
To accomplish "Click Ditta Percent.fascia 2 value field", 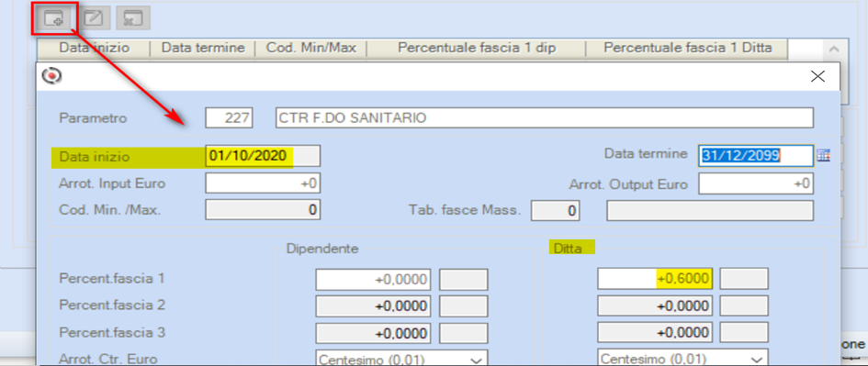I will coord(655,305).
